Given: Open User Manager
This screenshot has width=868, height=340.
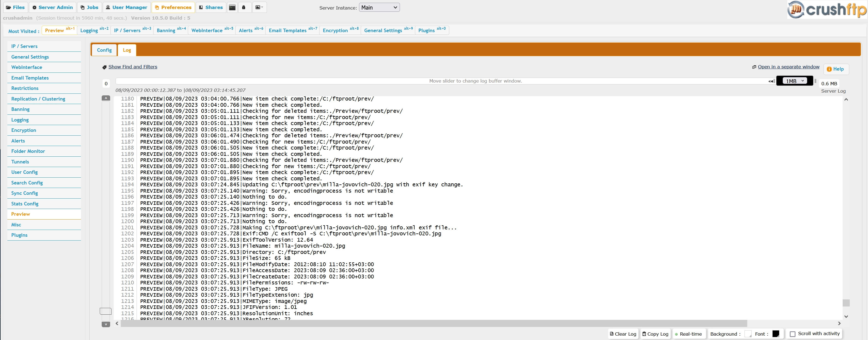Looking at the screenshot, I should tap(126, 7).
